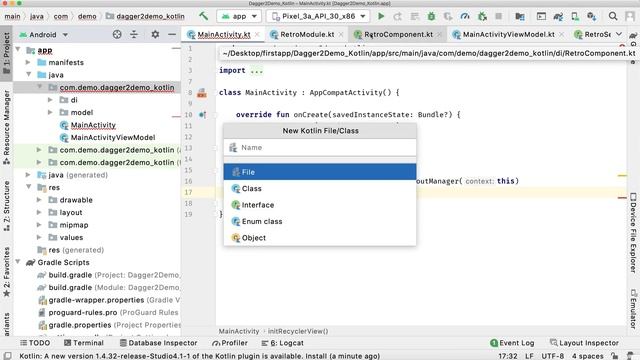Click the Apply Changes rerun icon
This screenshot has width=640, height=360.
(397, 16)
